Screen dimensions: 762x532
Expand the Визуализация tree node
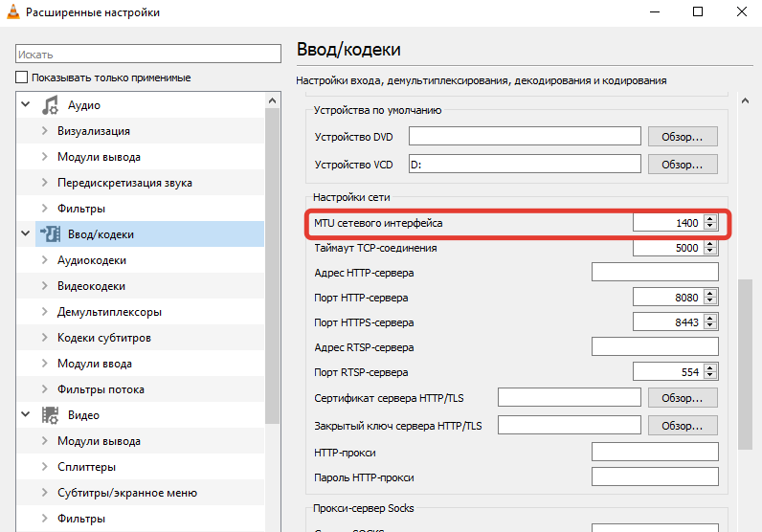[44, 131]
